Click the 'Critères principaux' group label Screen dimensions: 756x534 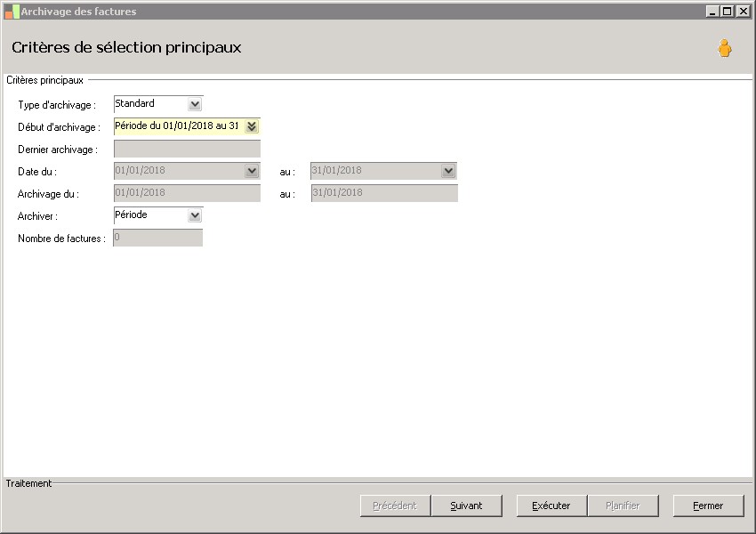click(x=44, y=80)
